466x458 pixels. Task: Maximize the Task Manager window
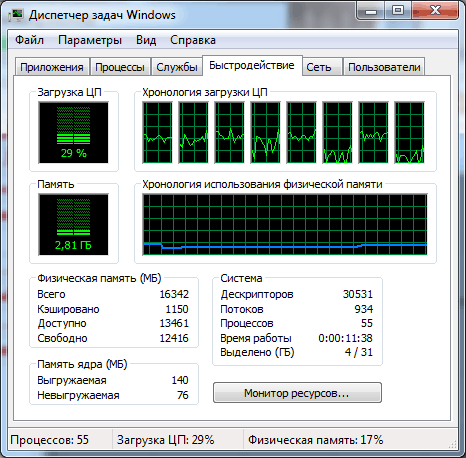coord(398,10)
